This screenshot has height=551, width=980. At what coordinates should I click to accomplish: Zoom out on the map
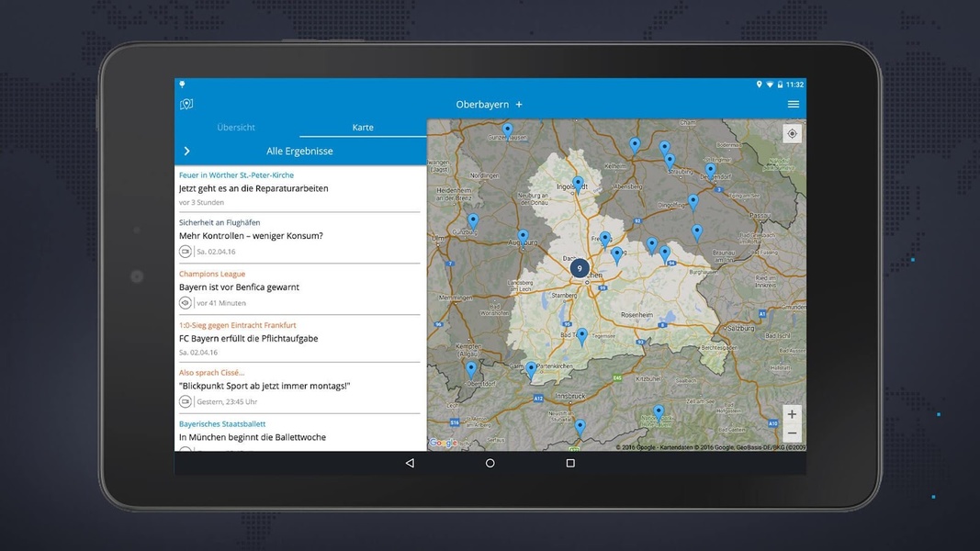(792, 433)
